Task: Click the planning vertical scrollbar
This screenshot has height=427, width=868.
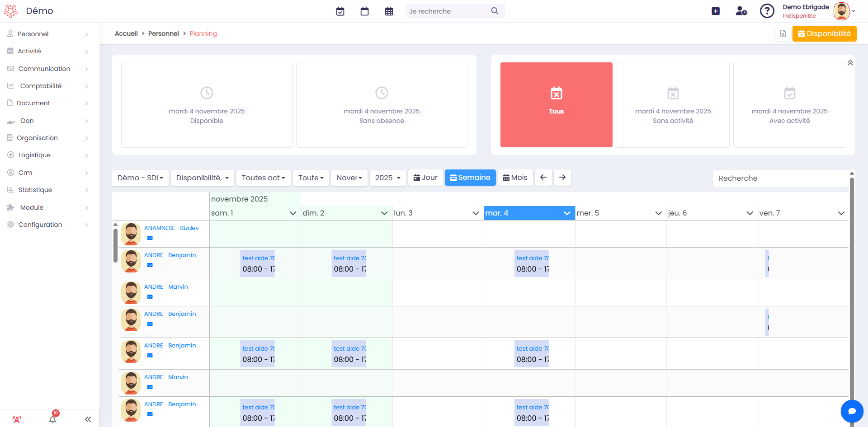Action: coord(852,294)
